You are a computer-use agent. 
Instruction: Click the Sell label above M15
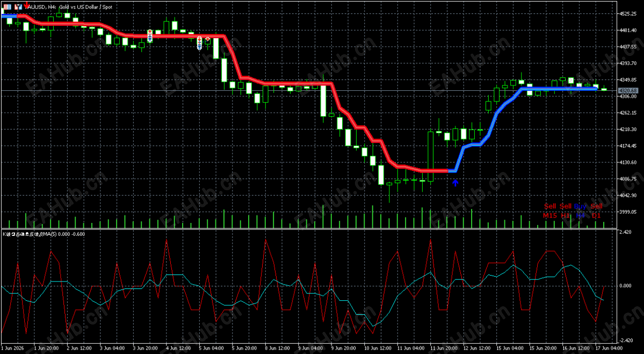click(551, 206)
